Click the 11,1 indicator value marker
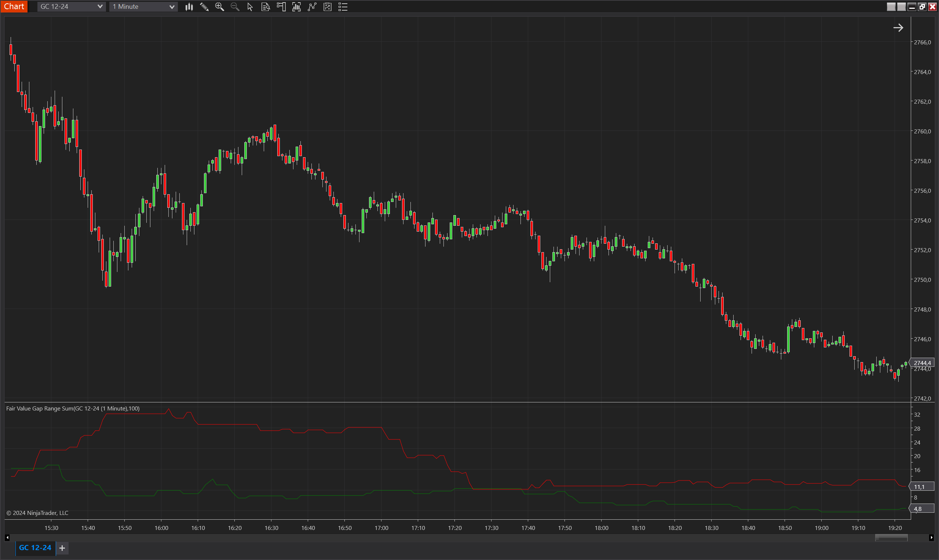The height and width of the screenshot is (560, 939). click(x=921, y=487)
